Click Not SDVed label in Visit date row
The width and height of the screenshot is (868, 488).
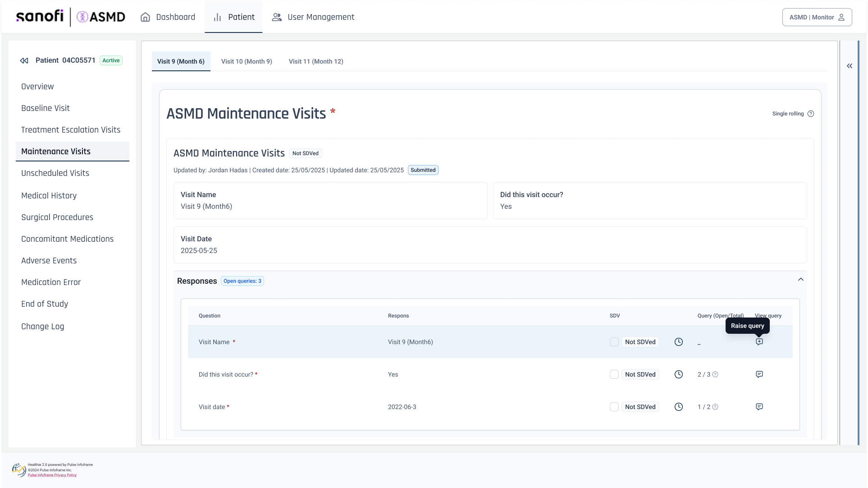tap(640, 407)
